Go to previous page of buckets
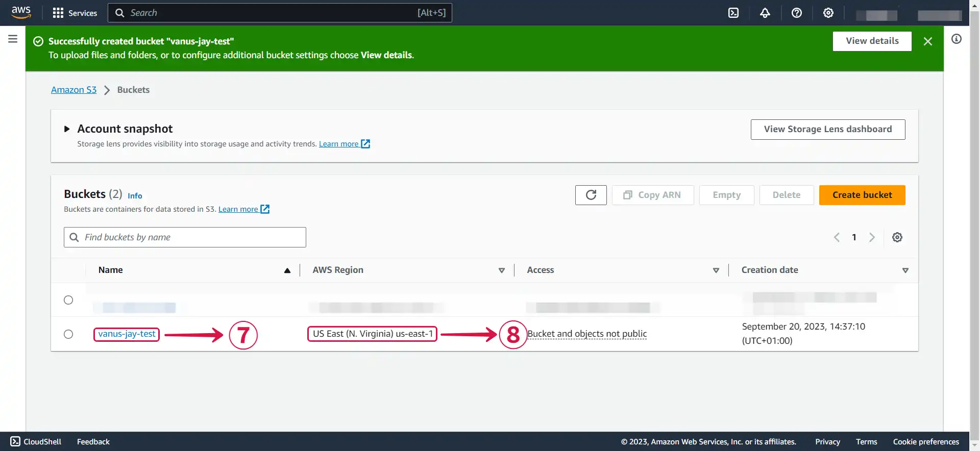The height and width of the screenshot is (451, 980). point(837,237)
